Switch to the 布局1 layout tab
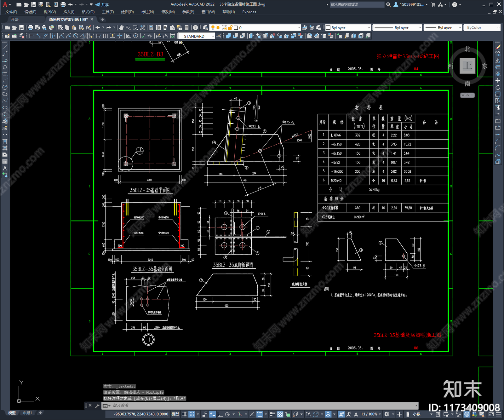 tap(27, 413)
